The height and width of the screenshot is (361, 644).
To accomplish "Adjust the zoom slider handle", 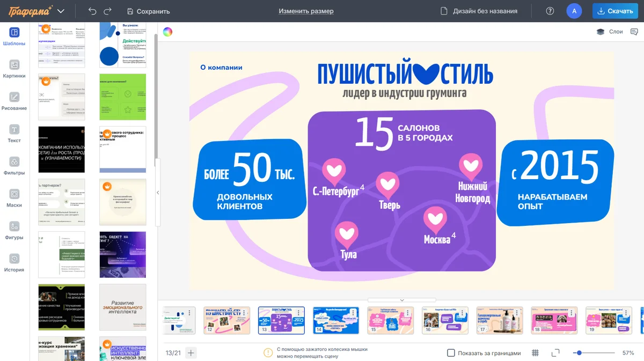I will click(579, 353).
